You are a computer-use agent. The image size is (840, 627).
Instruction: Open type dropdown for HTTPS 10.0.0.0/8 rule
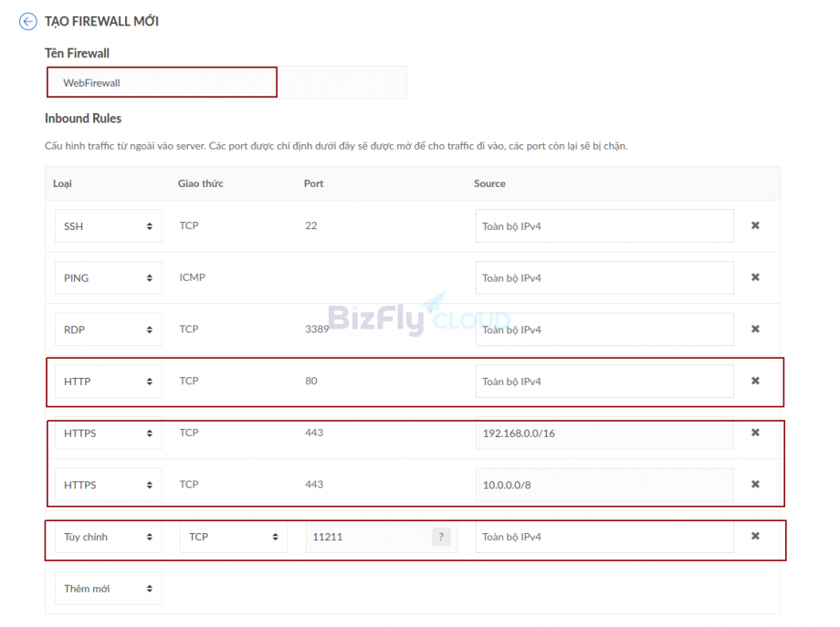[x=109, y=485]
